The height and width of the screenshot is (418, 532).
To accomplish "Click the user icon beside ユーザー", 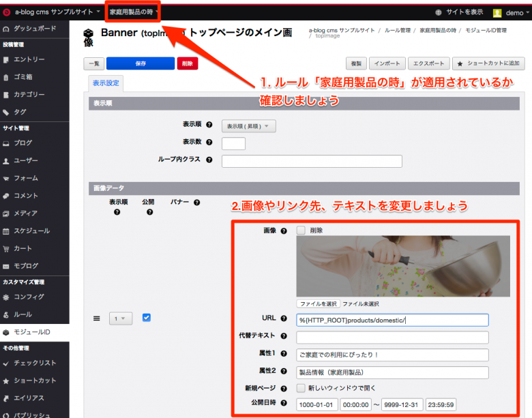I will [6, 161].
